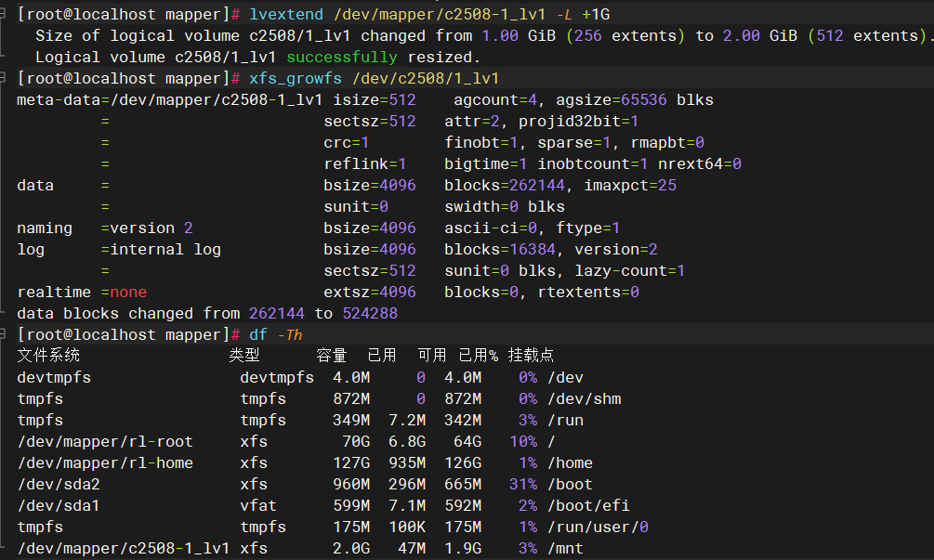Screen dimensions: 934x560
Task: Click the "665M" available value for /boot
Action: point(462,485)
